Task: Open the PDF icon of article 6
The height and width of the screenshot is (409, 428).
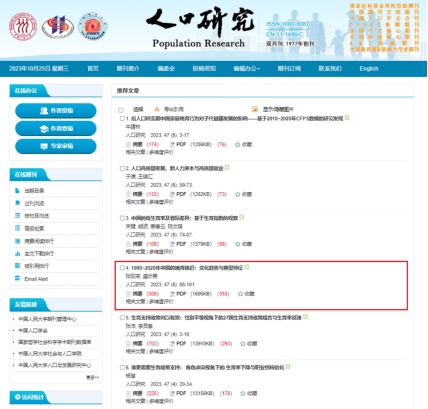Action: coord(172,394)
